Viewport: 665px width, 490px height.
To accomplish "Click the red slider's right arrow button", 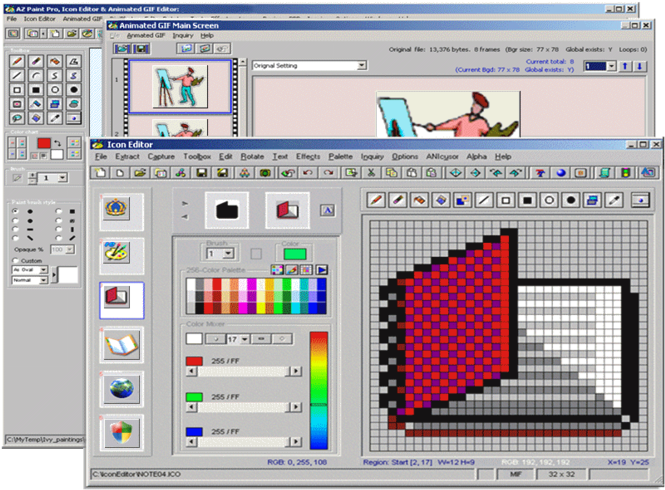I will [x=296, y=371].
